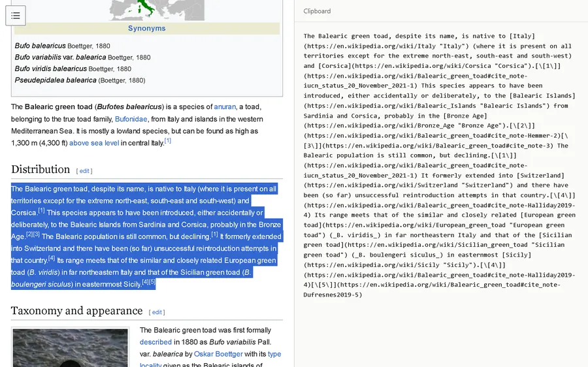
Task: Click the 'Bufotes balearicus' italic name
Action: tap(129, 107)
